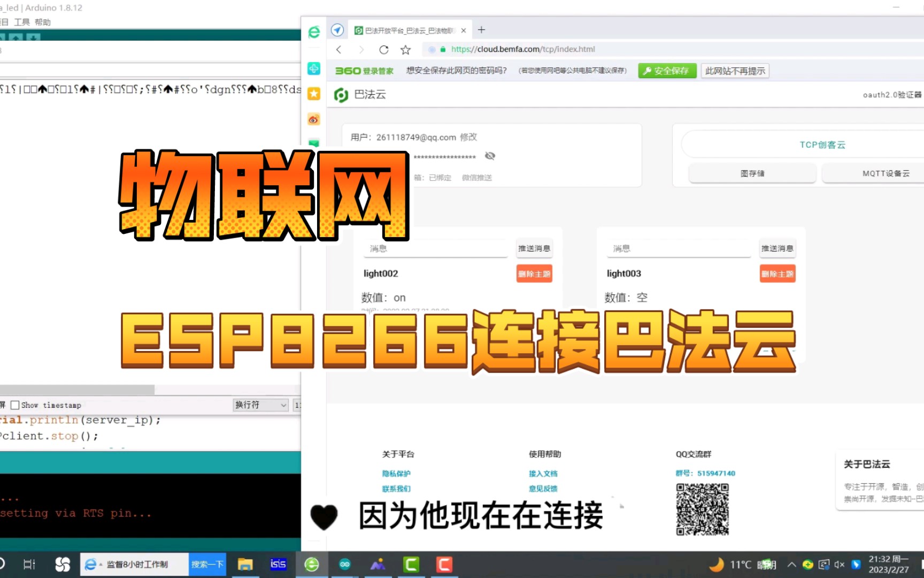924x578 pixels.
Task: Open the taskbar clock showing 21:32
Action: coord(889,565)
